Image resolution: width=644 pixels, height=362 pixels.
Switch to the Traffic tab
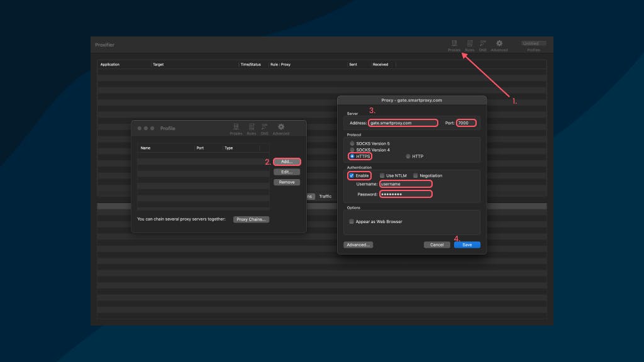(325, 197)
